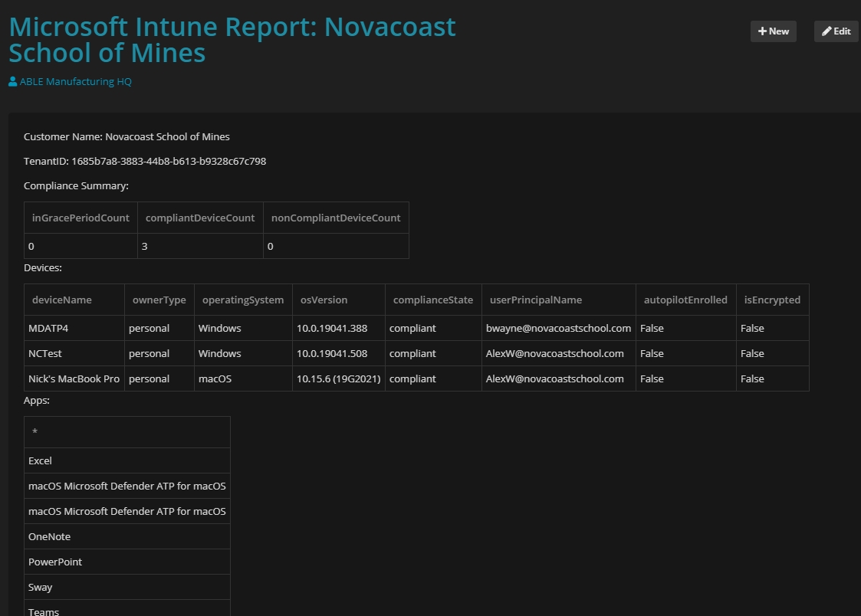The width and height of the screenshot is (861, 616).
Task: Click the inGracePeriodCount column header
Action: coord(81,218)
